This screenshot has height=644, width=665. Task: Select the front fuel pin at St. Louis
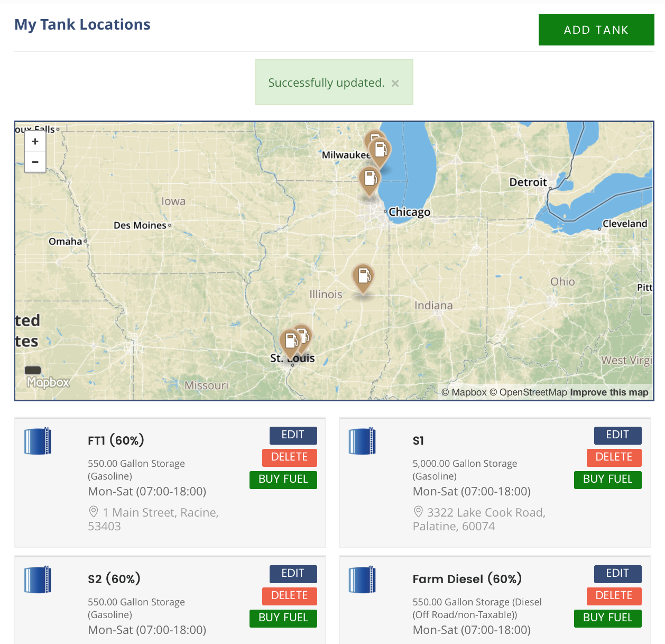tap(290, 341)
